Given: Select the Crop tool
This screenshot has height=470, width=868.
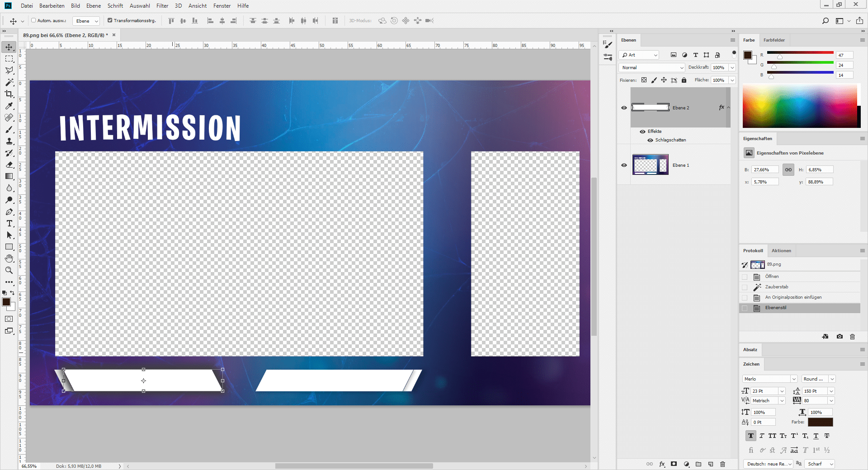Looking at the screenshot, I should coord(9,94).
